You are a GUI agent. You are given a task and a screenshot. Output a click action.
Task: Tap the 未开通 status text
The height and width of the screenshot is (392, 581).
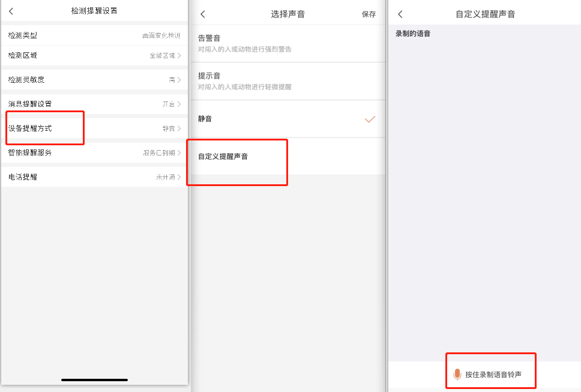(x=165, y=177)
